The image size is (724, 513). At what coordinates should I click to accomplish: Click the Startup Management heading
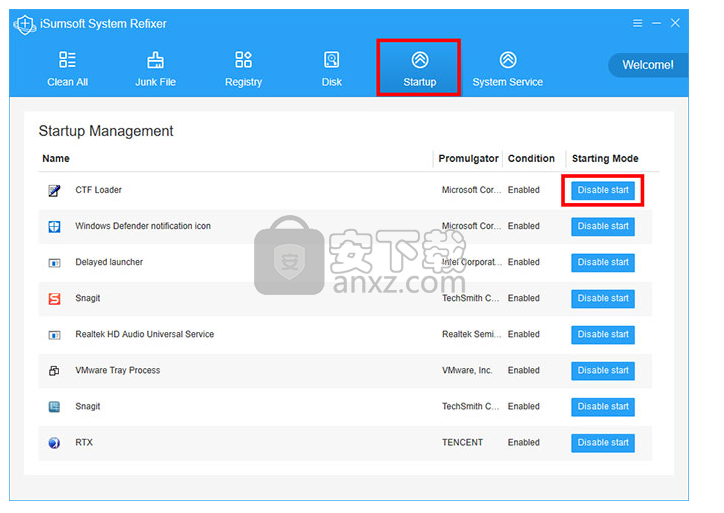pyautogui.click(x=106, y=131)
